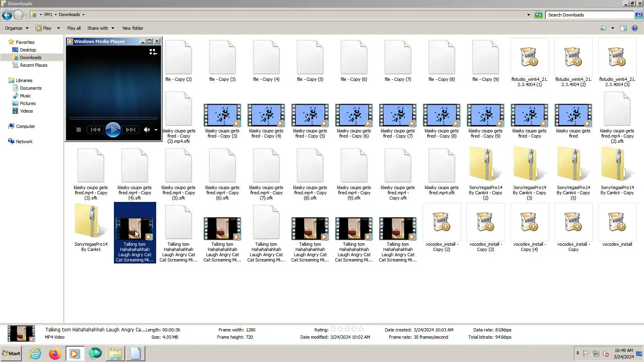Open the Start menu

[x=11, y=354]
